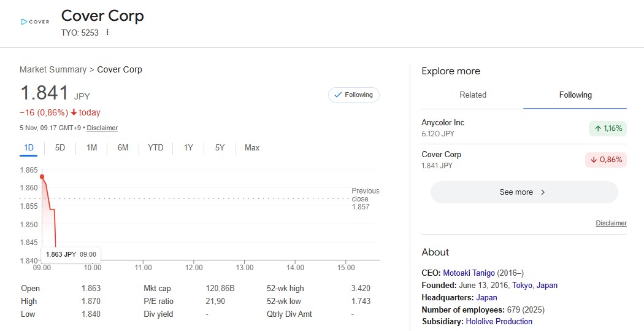Open the Japan link in Founded row
The height and width of the screenshot is (331, 644).
pyautogui.click(x=547, y=286)
